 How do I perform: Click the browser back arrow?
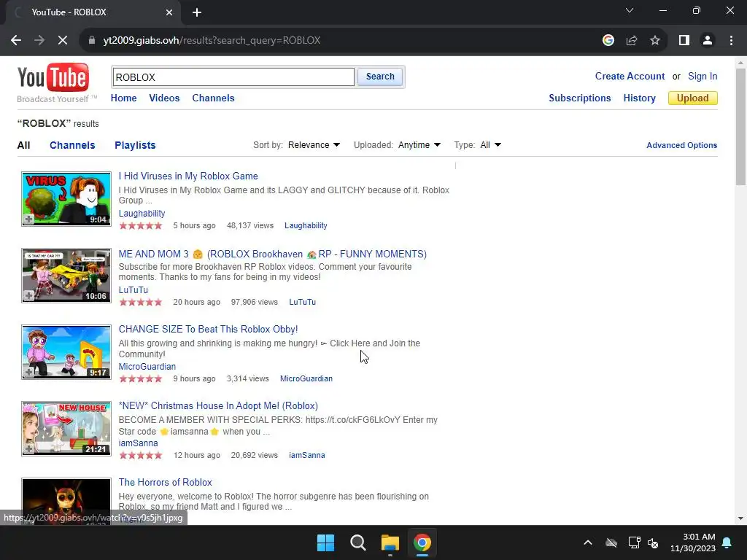(x=16, y=41)
